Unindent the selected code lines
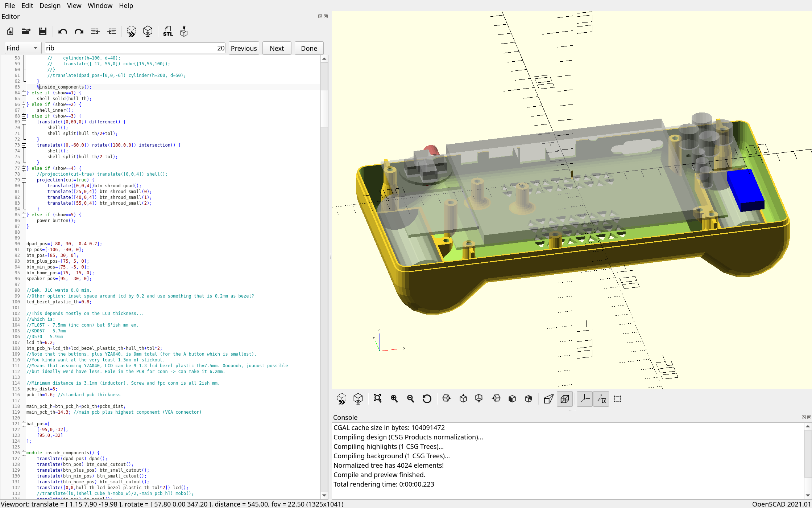 click(x=95, y=32)
